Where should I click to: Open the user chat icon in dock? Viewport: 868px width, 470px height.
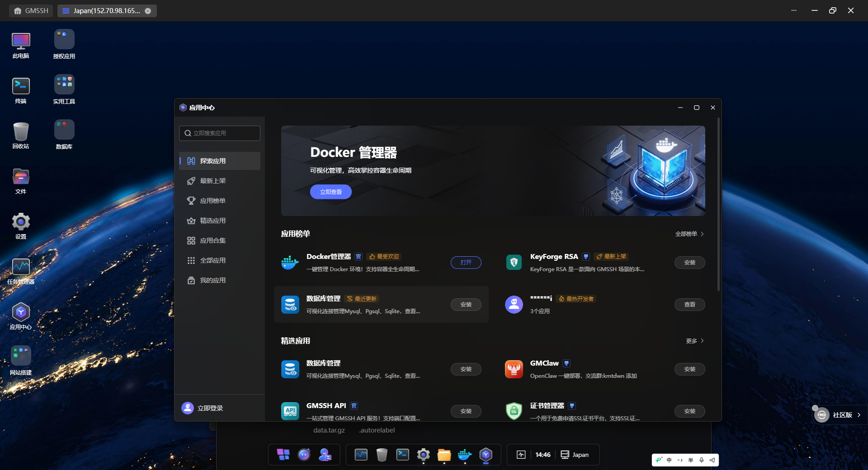click(325, 455)
